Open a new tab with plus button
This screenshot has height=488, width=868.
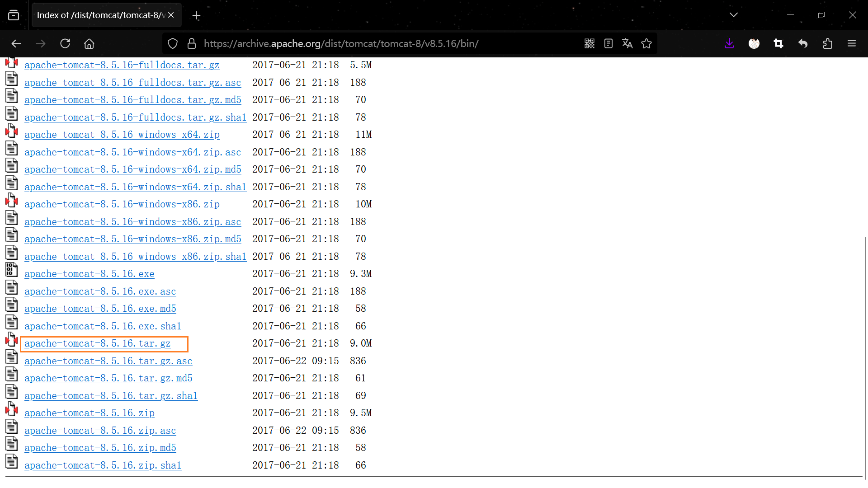point(196,15)
